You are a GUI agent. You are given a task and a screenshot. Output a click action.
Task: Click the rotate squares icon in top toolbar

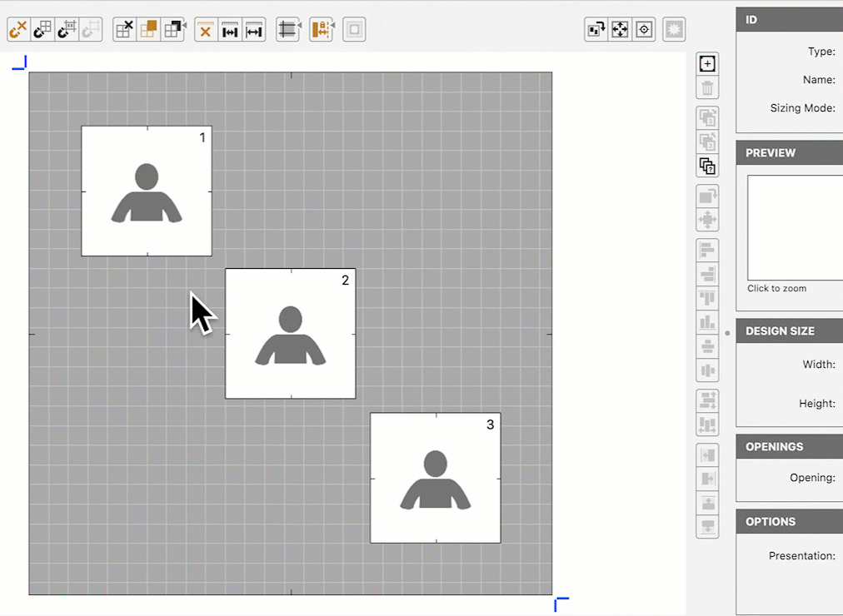[596, 30]
